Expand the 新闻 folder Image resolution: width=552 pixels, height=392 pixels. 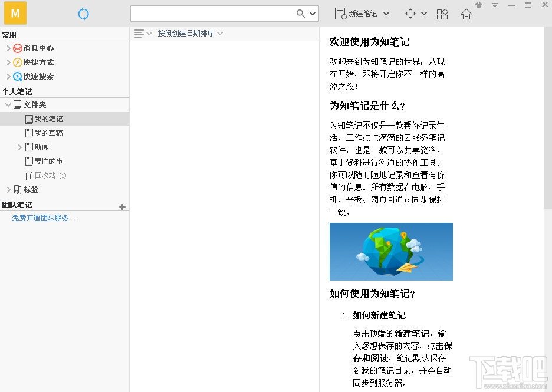pos(19,147)
